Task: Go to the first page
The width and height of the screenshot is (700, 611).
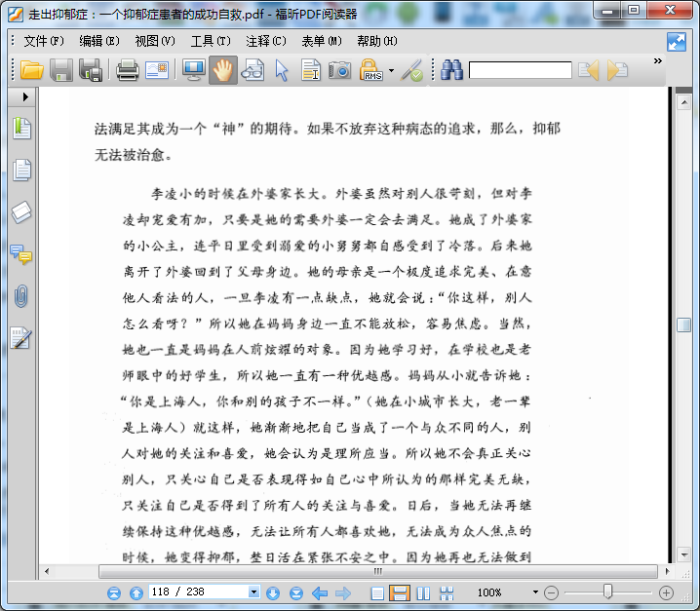Action: (114, 593)
